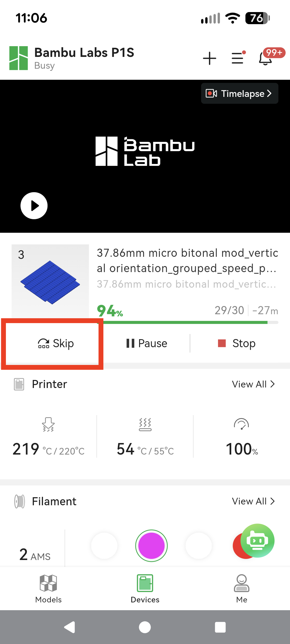Play the camera live stream
The width and height of the screenshot is (290, 644).
click(34, 206)
